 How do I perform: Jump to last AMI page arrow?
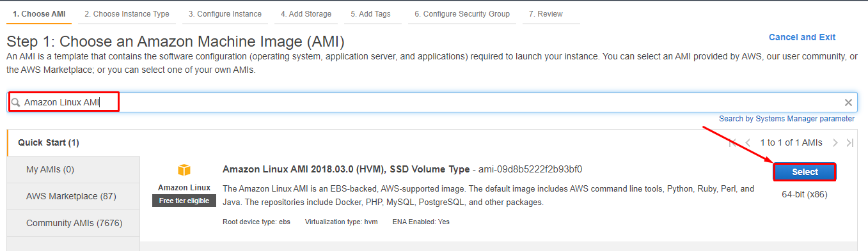click(849, 142)
